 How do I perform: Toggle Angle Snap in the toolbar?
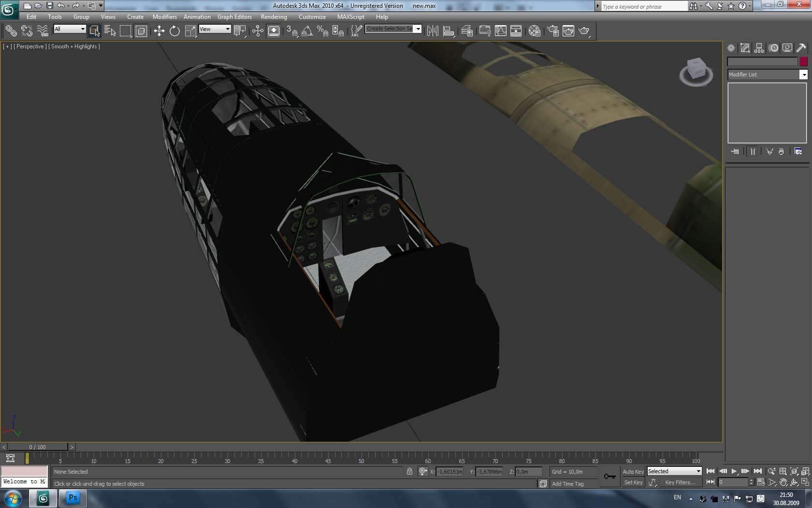307,31
